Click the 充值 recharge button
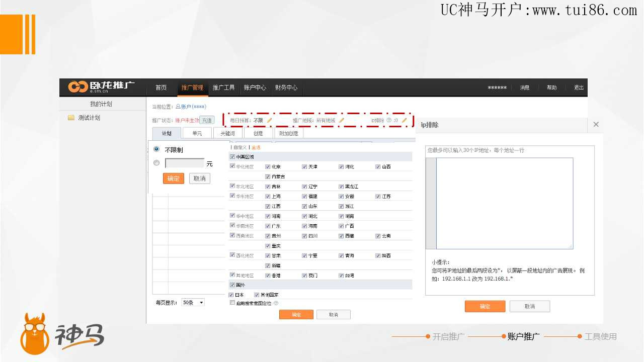644x362 pixels. 207,120
